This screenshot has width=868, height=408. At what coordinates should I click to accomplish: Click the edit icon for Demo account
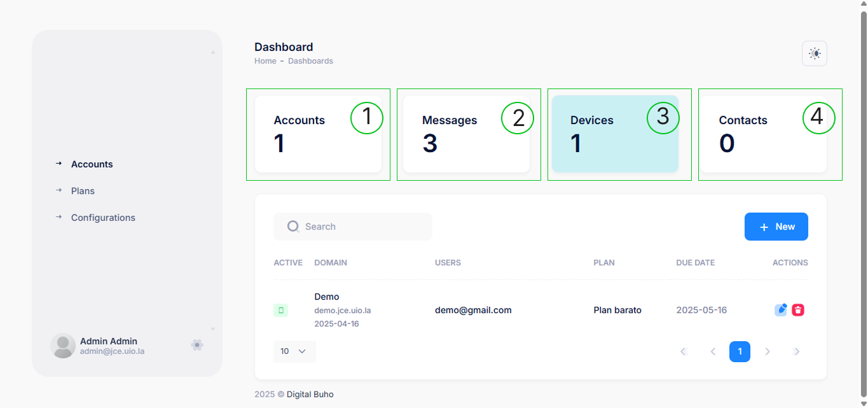pyautogui.click(x=781, y=310)
